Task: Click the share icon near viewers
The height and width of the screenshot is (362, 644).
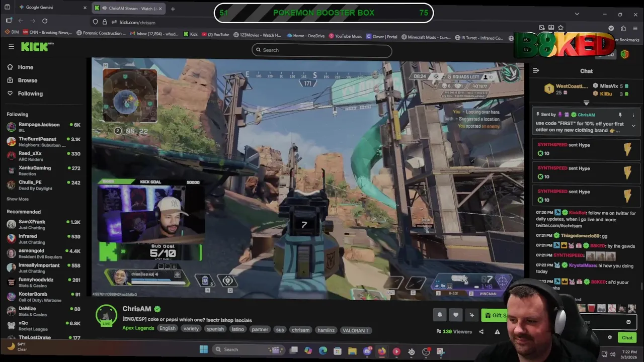Action: (481, 331)
